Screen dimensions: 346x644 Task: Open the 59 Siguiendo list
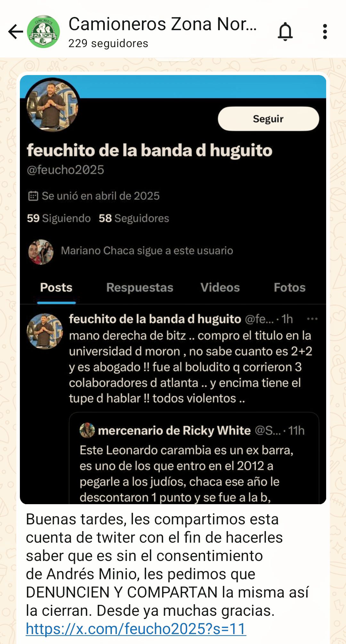[x=59, y=218]
